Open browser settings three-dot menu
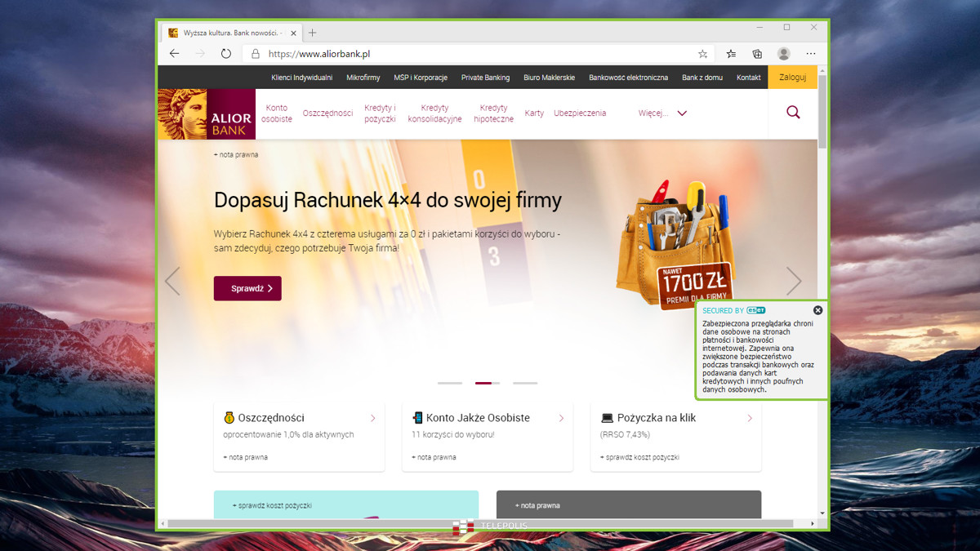This screenshot has height=551, width=980. tap(811, 54)
